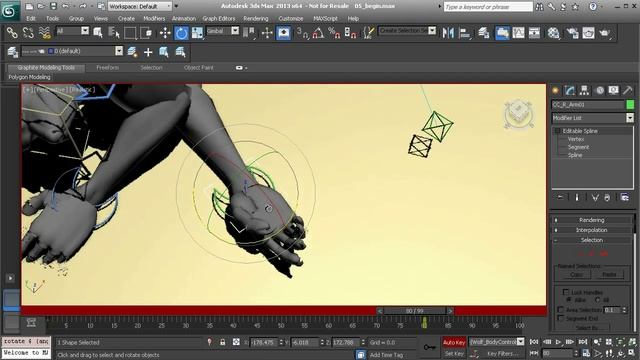Enable the Area Selection checkbox
The width and height of the screenshot is (640, 360).
tap(560, 309)
